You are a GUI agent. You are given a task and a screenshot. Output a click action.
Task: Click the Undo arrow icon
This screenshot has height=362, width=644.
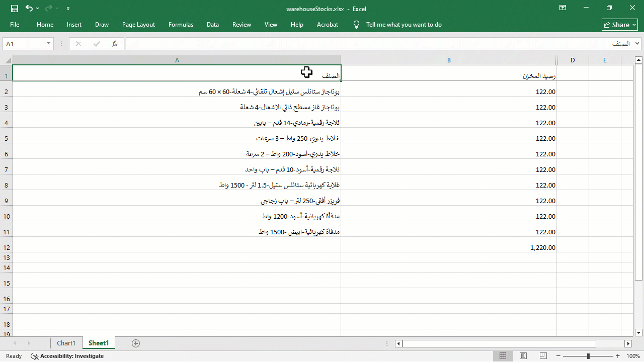[x=29, y=9]
